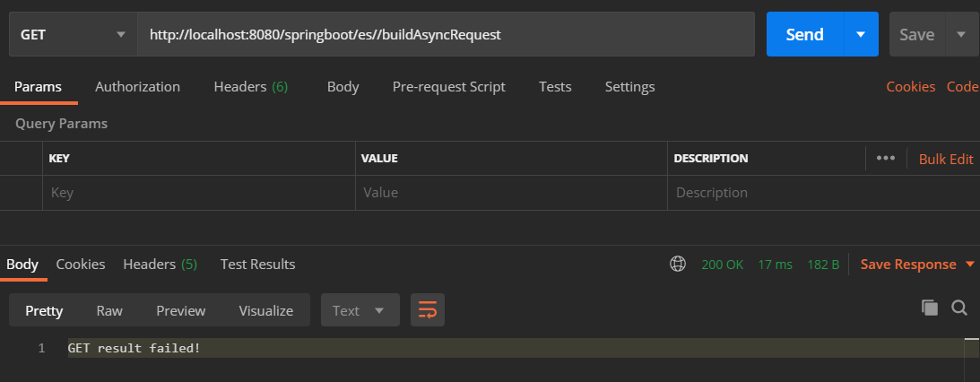980x382 pixels.
Task: Click the request URL input field
Action: tap(446, 35)
